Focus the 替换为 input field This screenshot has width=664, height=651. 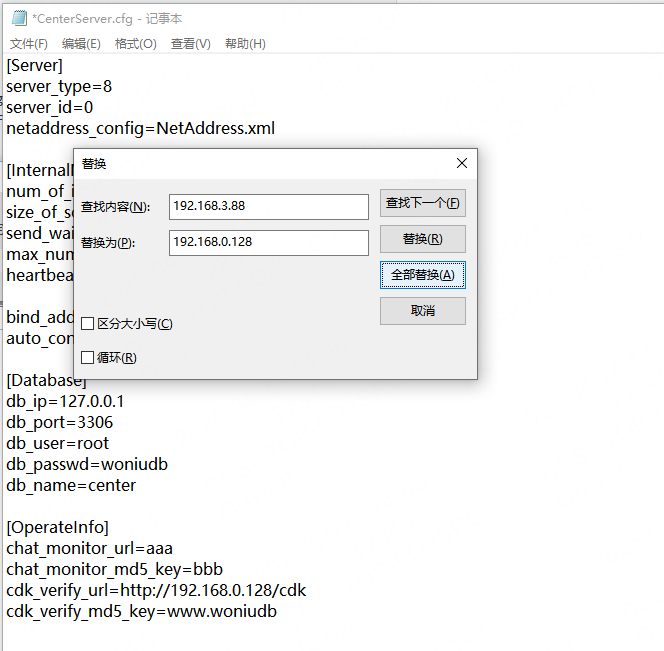click(x=268, y=242)
